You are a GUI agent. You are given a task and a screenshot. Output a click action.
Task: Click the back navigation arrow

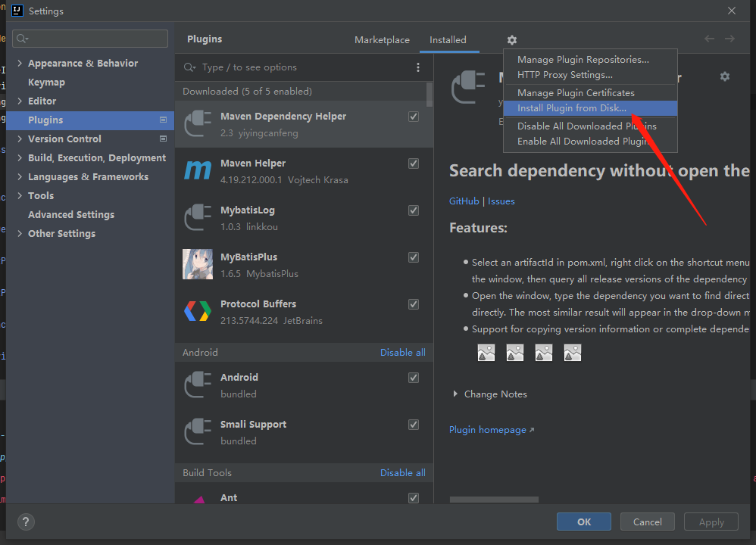point(709,39)
